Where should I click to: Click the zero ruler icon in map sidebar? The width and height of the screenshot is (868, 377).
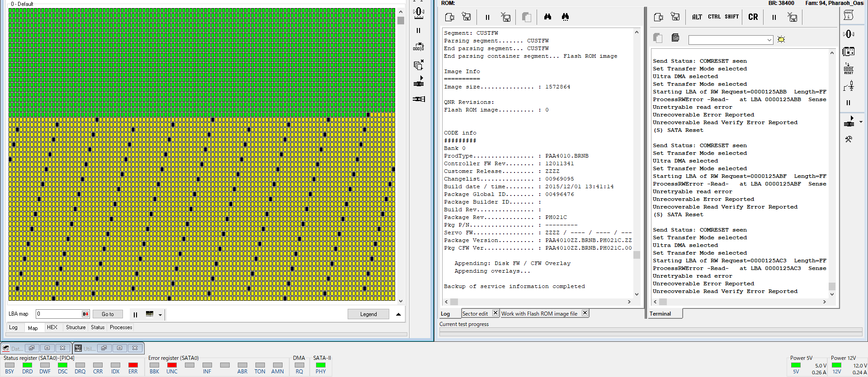pyautogui.click(x=419, y=13)
